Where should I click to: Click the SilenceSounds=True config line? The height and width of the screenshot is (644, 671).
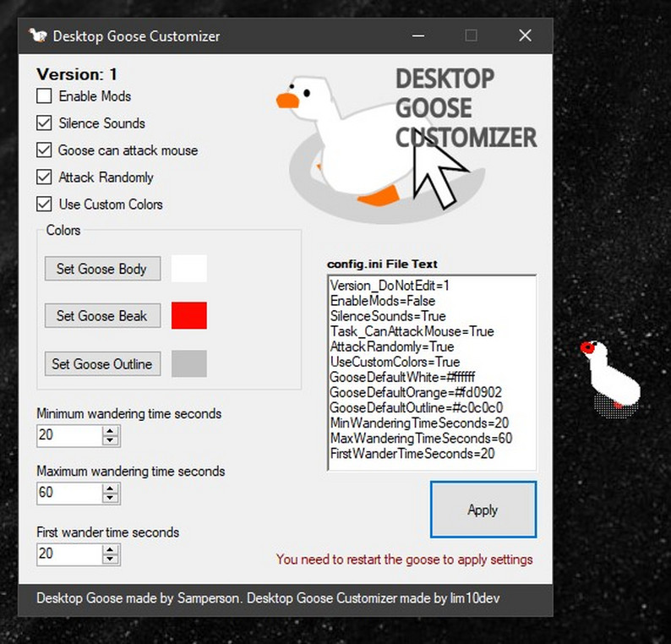(388, 316)
